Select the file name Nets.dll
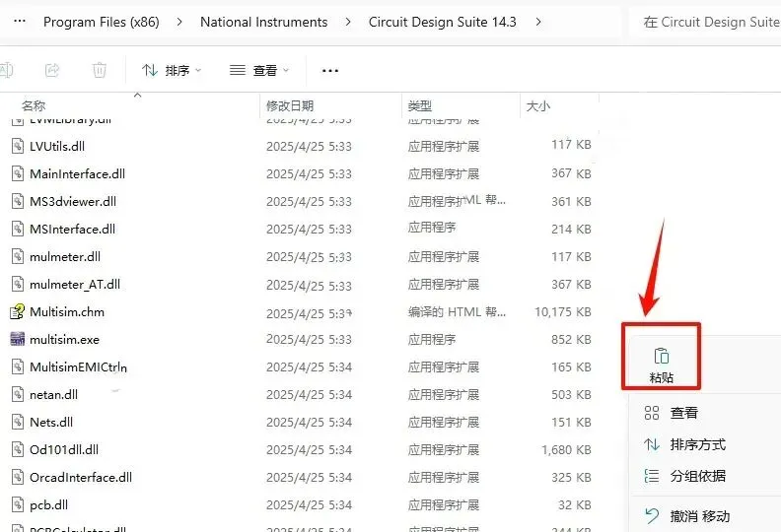The height and width of the screenshot is (532, 781). pos(51,422)
